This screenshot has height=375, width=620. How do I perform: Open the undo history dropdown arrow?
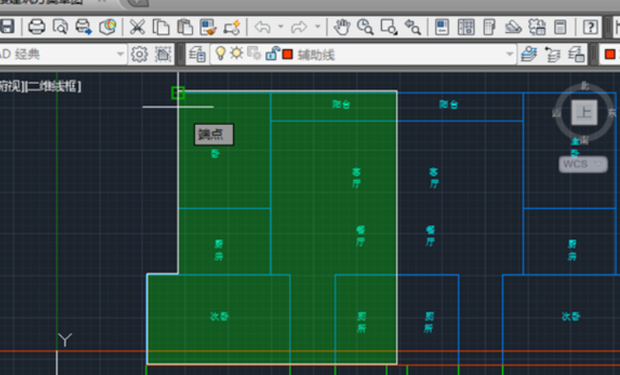pos(280,27)
